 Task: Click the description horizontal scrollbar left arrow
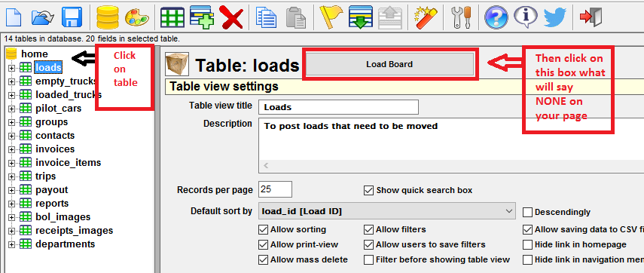point(266,166)
